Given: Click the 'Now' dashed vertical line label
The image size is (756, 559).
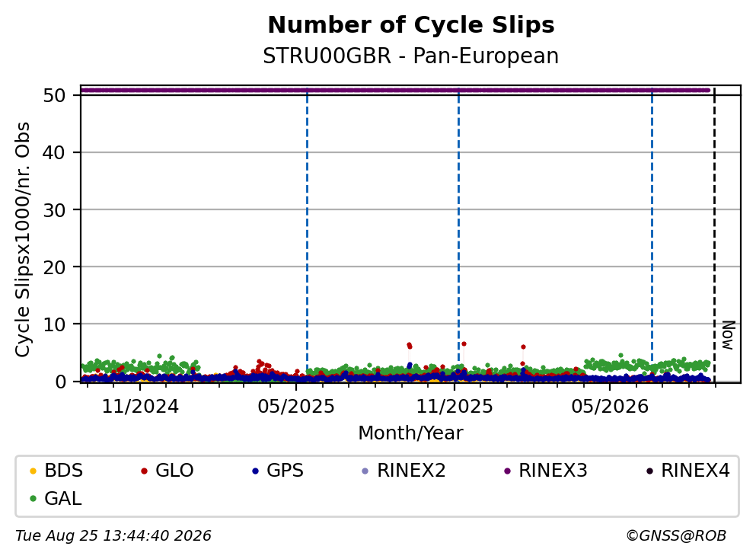Looking at the screenshot, I should click(728, 335).
